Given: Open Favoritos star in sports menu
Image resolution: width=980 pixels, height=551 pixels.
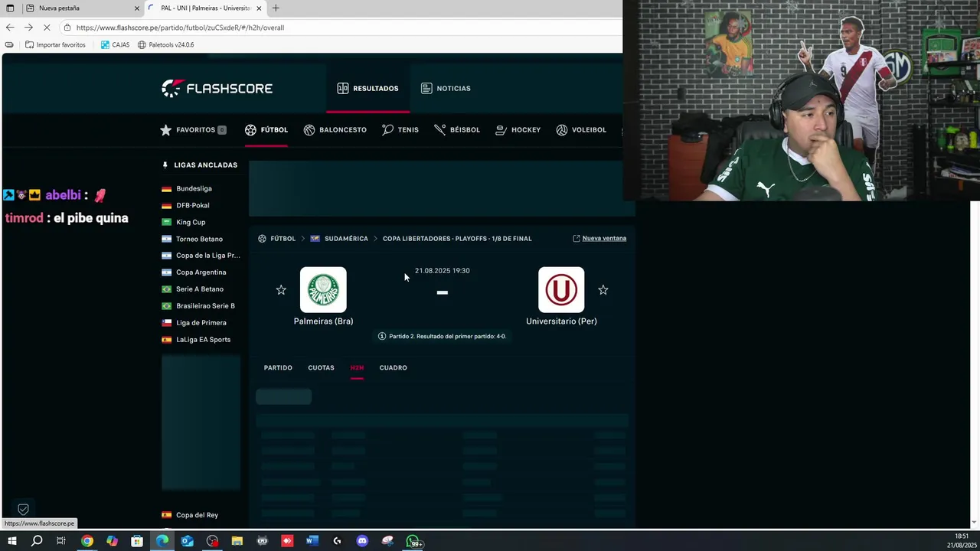Looking at the screenshot, I should (193, 130).
